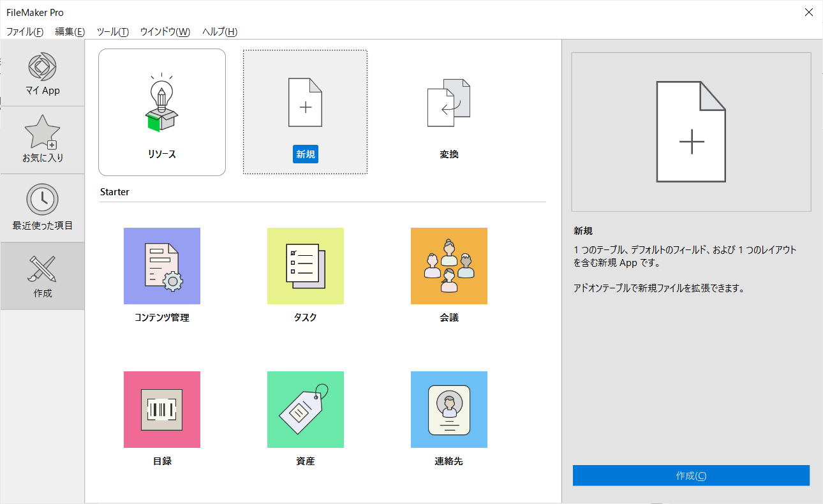Choose the 新規 blank document icon
Screen dimensions: 823x504
(x=305, y=102)
